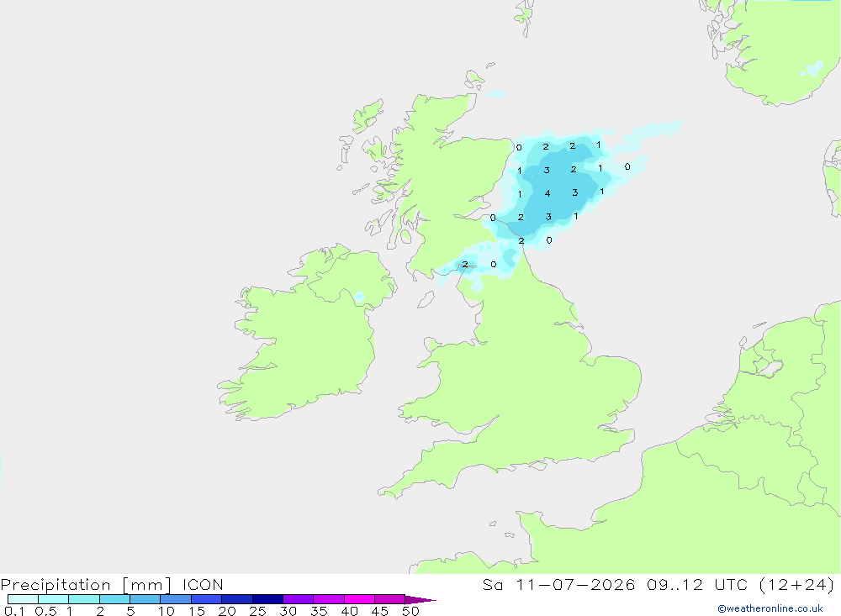The image size is (841, 616).
Task: Pick the 45–50 mm legend color swatch
Action: [390, 599]
